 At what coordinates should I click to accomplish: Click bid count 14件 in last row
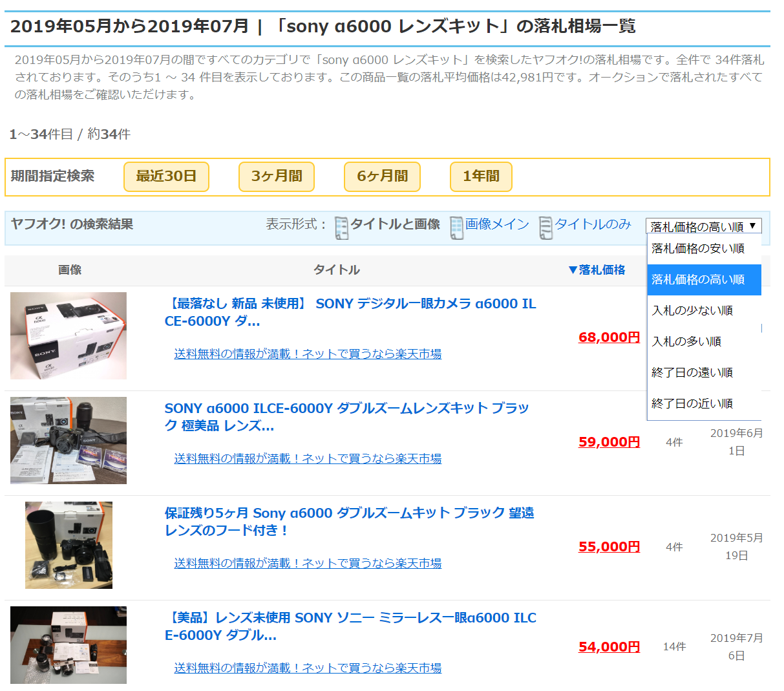(x=674, y=647)
